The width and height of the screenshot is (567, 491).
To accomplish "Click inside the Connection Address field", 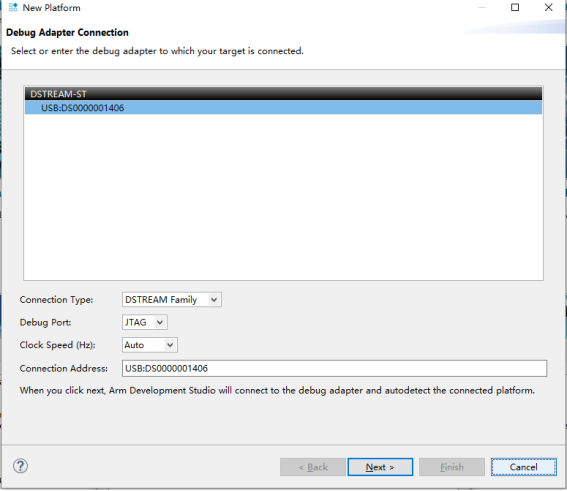I will click(334, 368).
